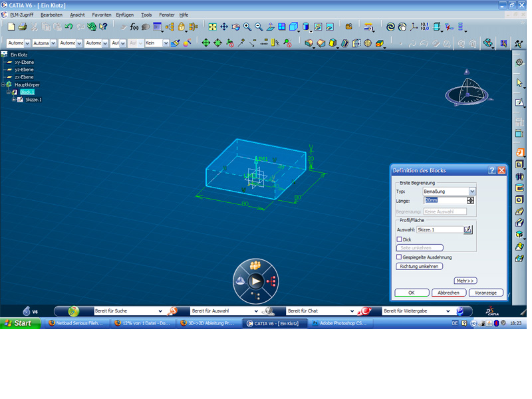Image resolution: width=532 pixels, height=399 pixels.
Task: Open the Einfügen menu
Action: 125,15
